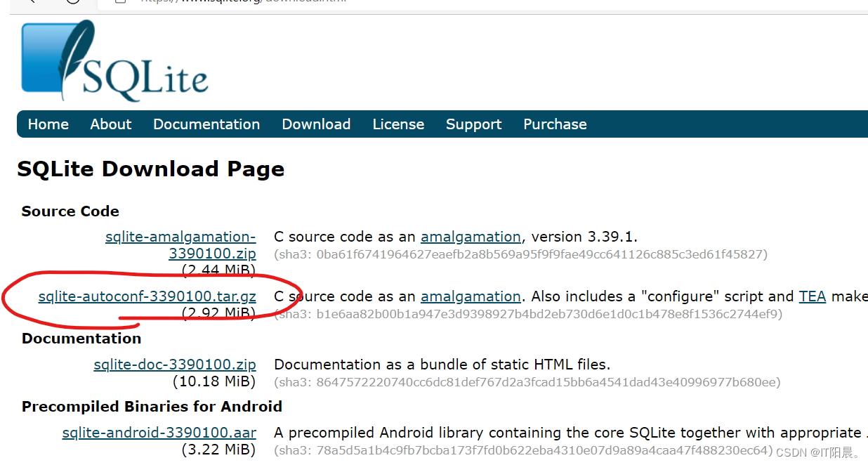The image size is (868, 465).
Task: Download sqlite-android-3390100.aar library
Action: (159, 433)
